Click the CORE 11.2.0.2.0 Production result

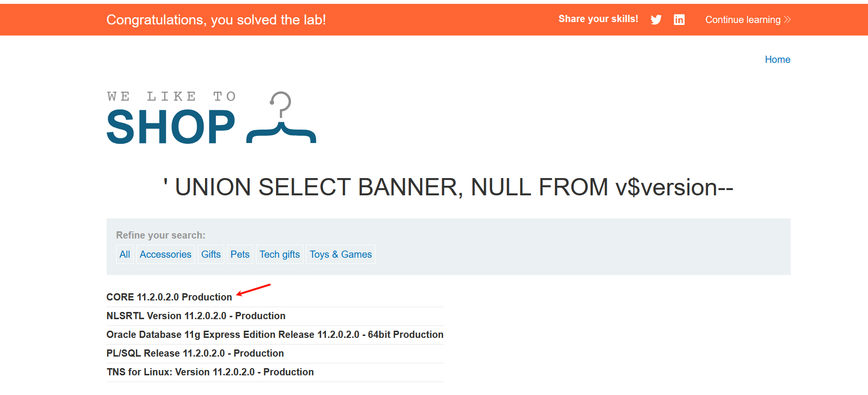click(169, 297)
